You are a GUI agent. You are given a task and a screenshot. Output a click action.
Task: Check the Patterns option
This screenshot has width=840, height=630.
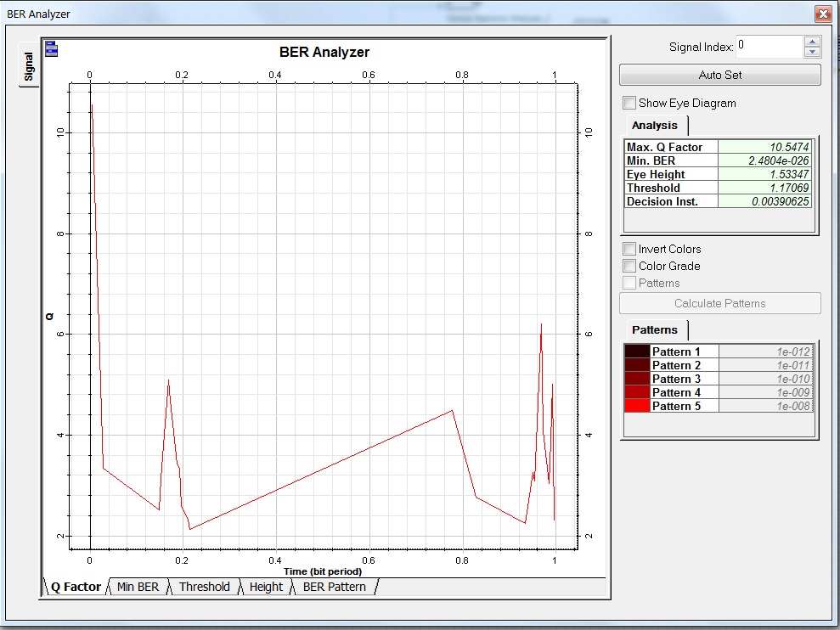point(629,283)
